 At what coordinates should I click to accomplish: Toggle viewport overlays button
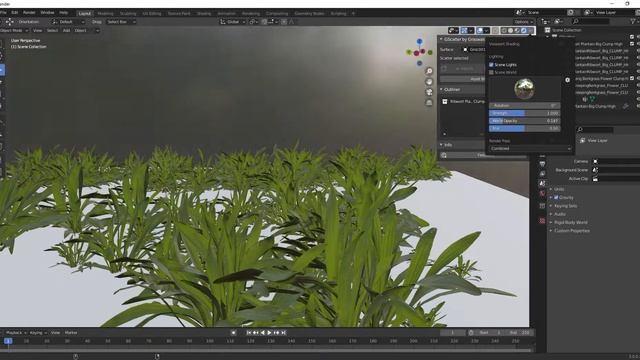point(480,30)
